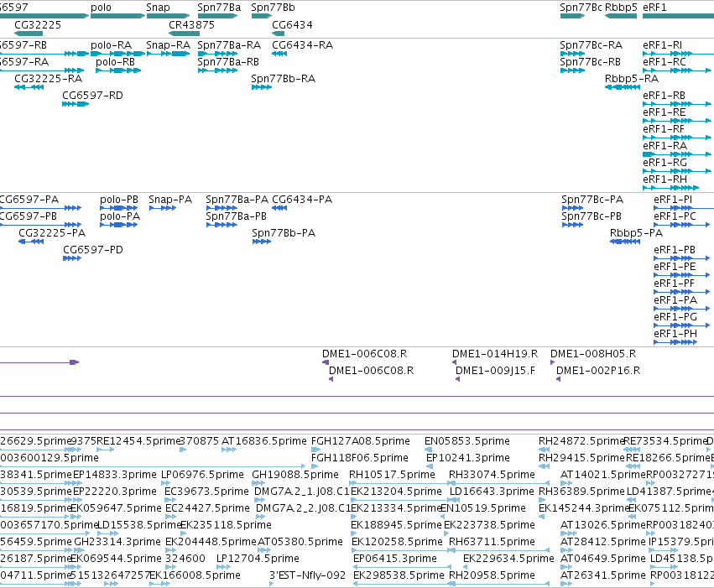
Task: Select transcript polo-RB
Action: pyautogui.click(x=115, y=62)
